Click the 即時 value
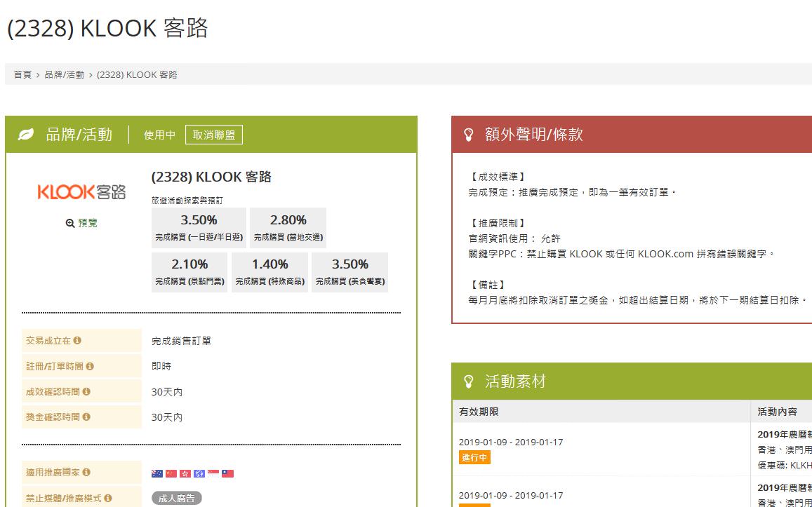 click(161, 366)
